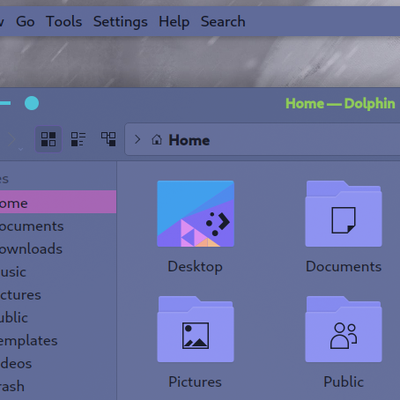Go to Music in Places sidebar
400x400 pixels.
58,272
